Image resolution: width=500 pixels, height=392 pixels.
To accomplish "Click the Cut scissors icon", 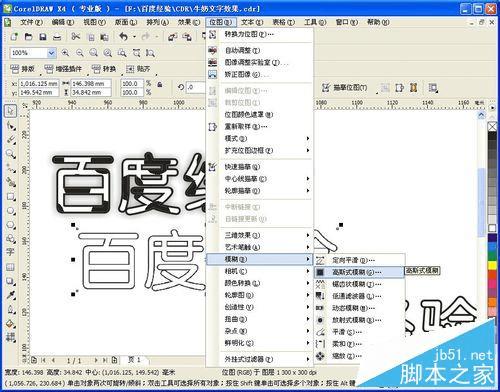I will pyautogui.click(x=76, y=37).
